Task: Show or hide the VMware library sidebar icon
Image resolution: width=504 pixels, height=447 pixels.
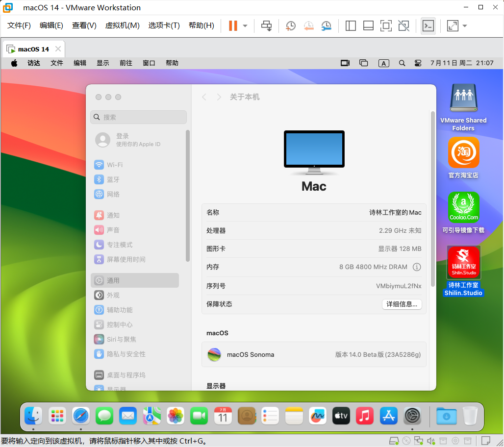Action: [351, 25]
